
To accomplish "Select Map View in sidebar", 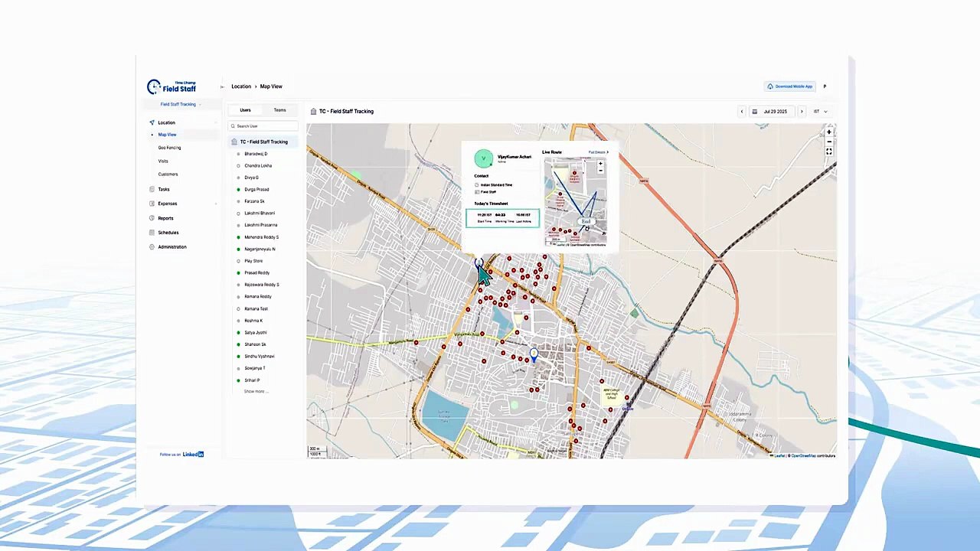I will (167, 135).
